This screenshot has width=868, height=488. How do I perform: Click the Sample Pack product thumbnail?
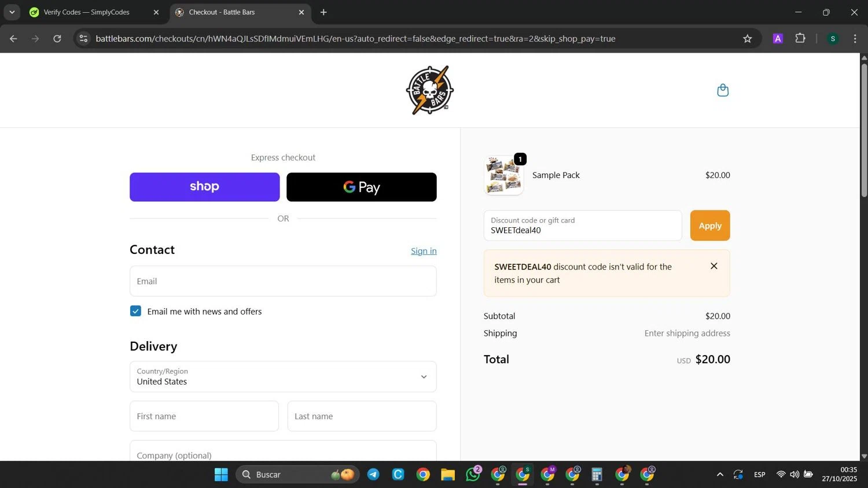(x=504, y=175)
